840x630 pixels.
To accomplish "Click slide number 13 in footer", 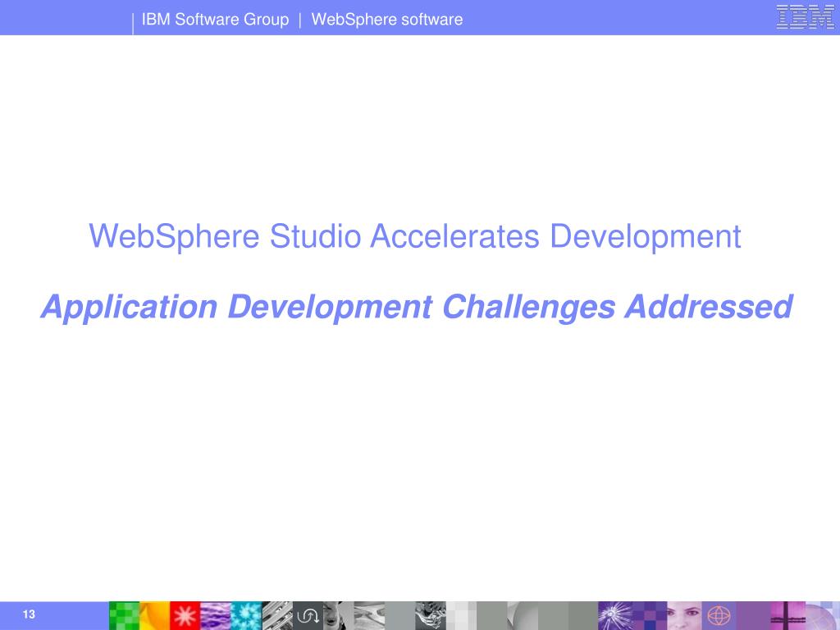I will (x=29, y=614).
